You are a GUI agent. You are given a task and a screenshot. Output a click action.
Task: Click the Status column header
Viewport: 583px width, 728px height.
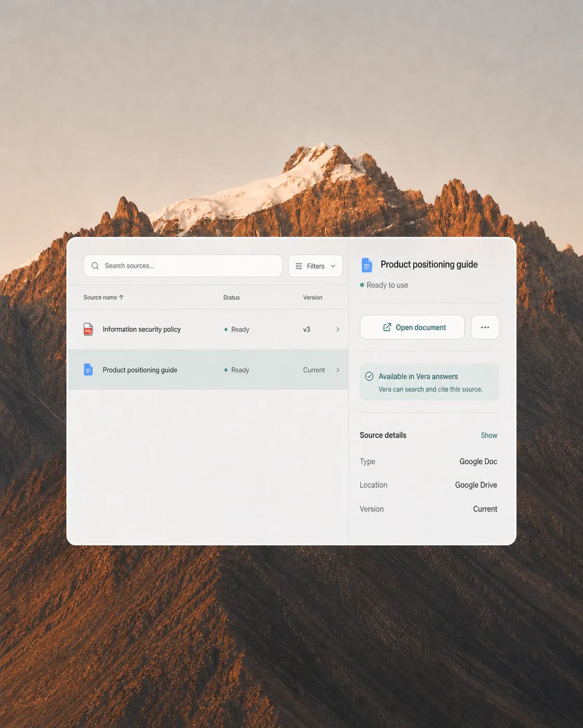pos(231,298)
